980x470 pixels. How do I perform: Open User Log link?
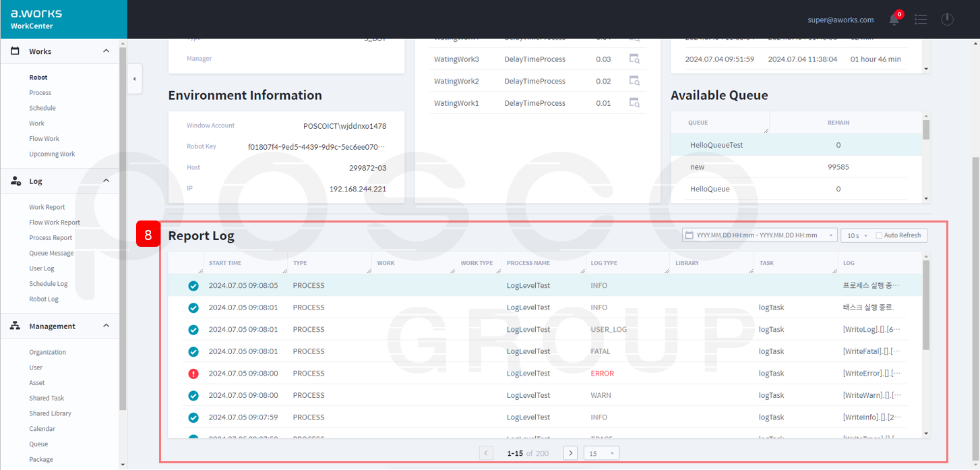(x=42, y=268)
